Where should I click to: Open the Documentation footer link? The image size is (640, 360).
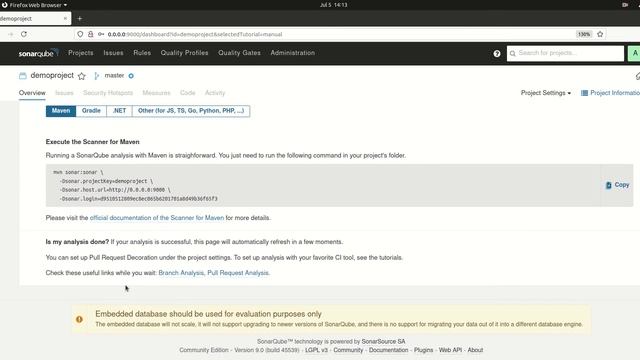click(388, 350)
